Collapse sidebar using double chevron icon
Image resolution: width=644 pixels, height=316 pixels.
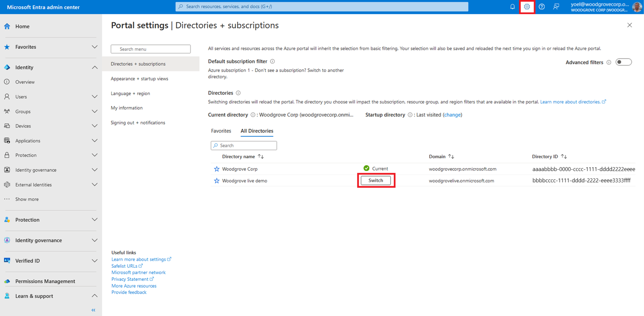point(94,310)
